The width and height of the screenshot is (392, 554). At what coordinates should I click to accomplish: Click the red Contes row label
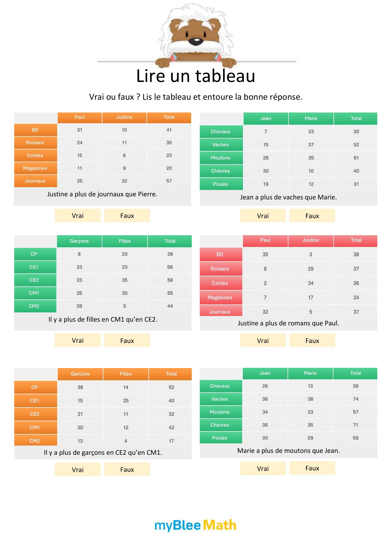click(x=220, y=283)
